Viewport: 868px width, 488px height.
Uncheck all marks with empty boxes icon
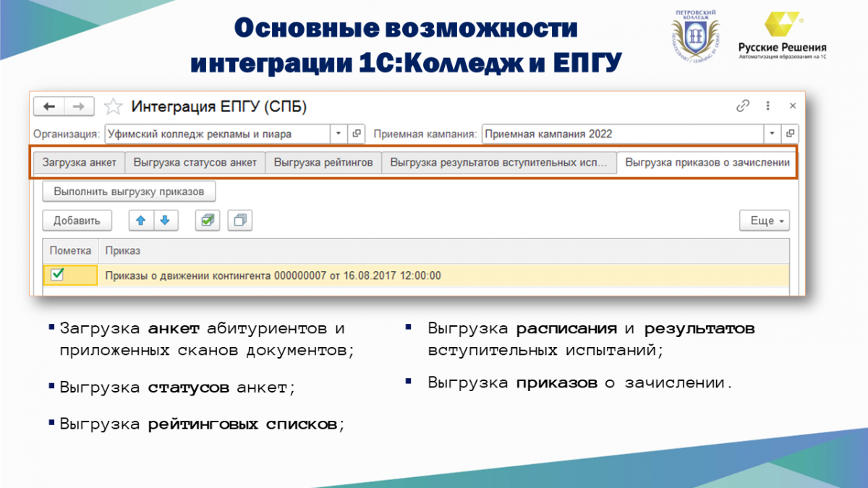pos(239,221)
